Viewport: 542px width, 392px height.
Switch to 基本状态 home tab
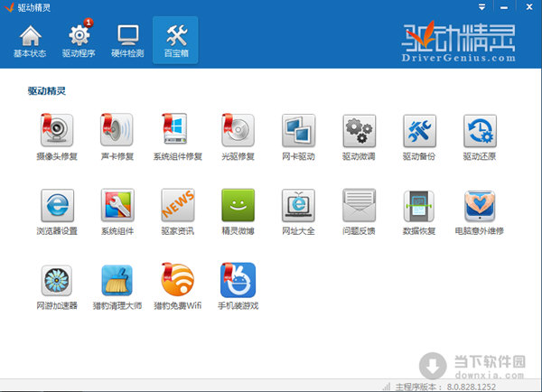click(x=31, y=42)
